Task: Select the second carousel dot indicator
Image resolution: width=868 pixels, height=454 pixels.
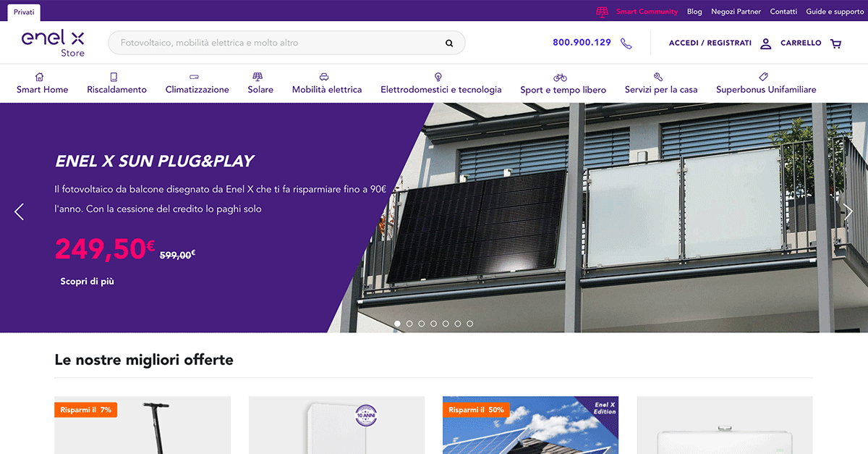Action: click(x=409, y=324)
